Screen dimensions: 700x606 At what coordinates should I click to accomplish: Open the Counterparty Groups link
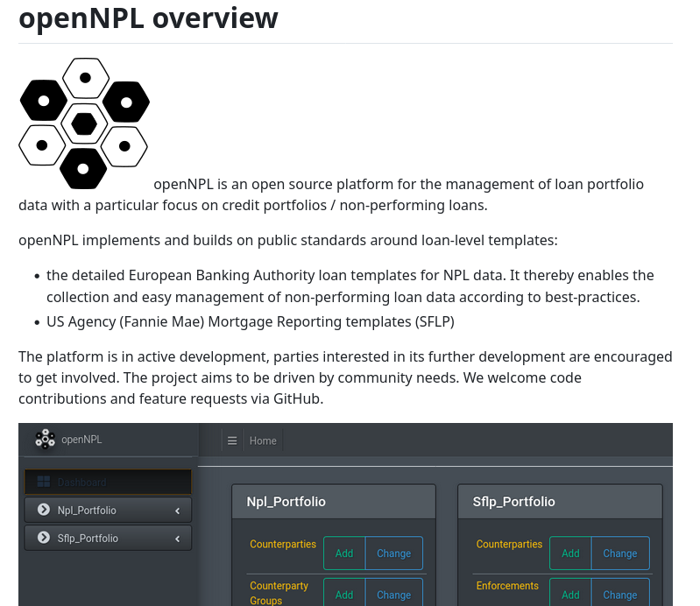point(279,593)
